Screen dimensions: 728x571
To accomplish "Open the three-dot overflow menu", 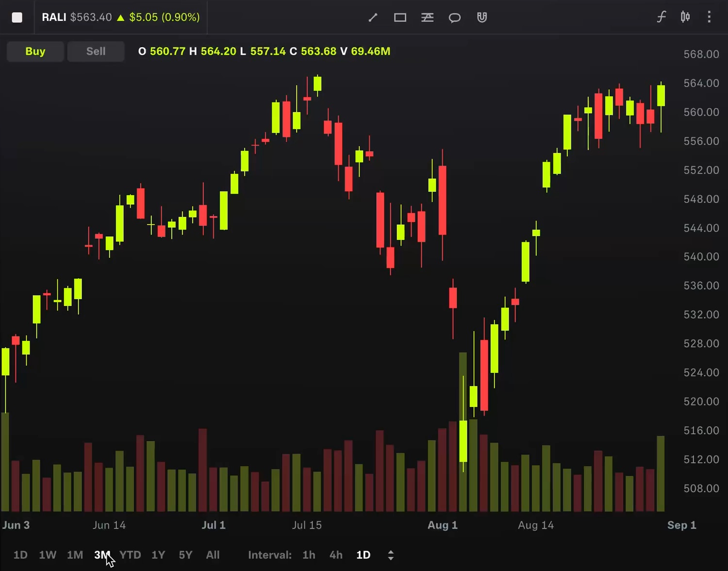I will coord(709,17).
